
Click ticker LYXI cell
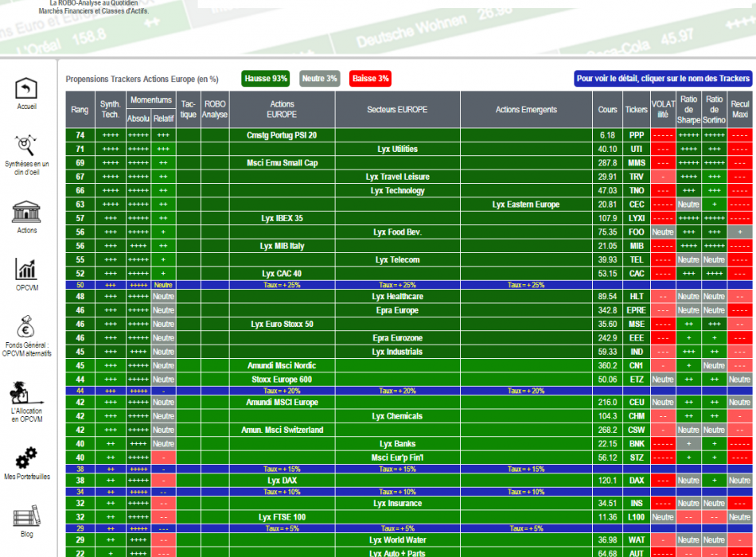click(637, 218)
